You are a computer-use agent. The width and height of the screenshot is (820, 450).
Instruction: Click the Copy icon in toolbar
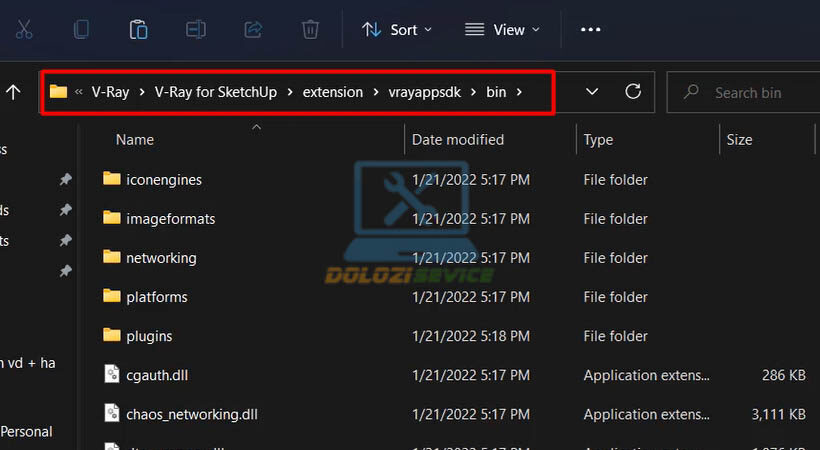(81, 29)
